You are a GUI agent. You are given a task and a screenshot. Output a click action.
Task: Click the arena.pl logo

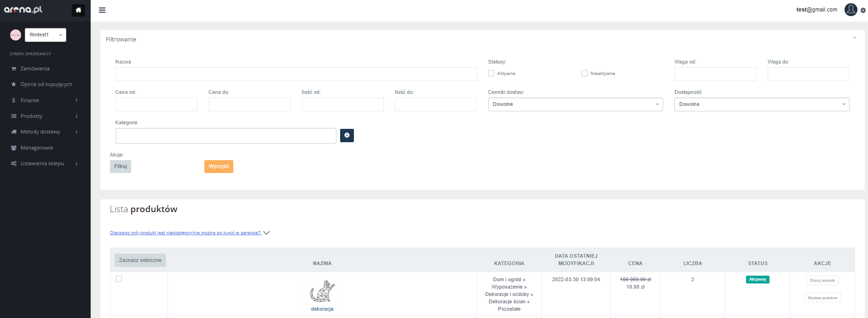(x=23, y=10)
